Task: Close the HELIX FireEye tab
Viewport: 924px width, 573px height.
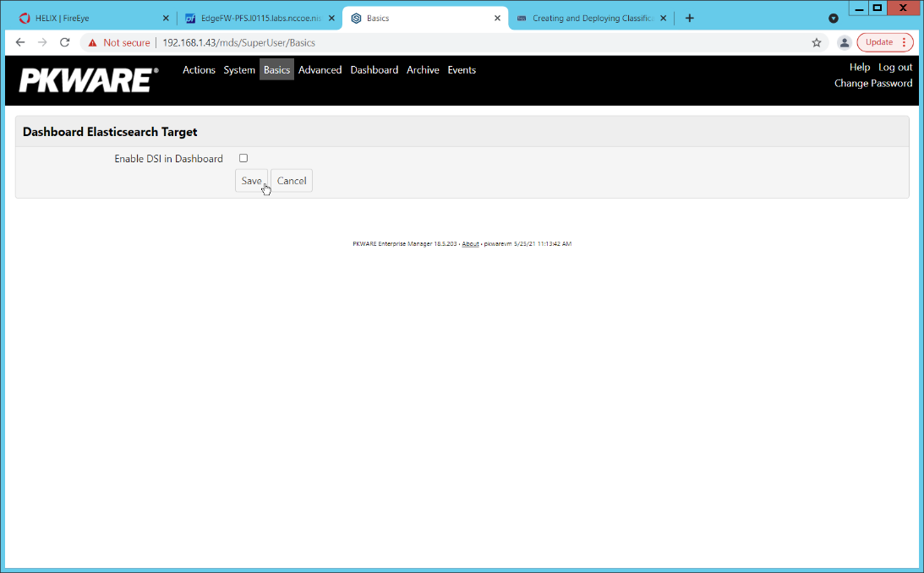Action: (x=166, y=18)
